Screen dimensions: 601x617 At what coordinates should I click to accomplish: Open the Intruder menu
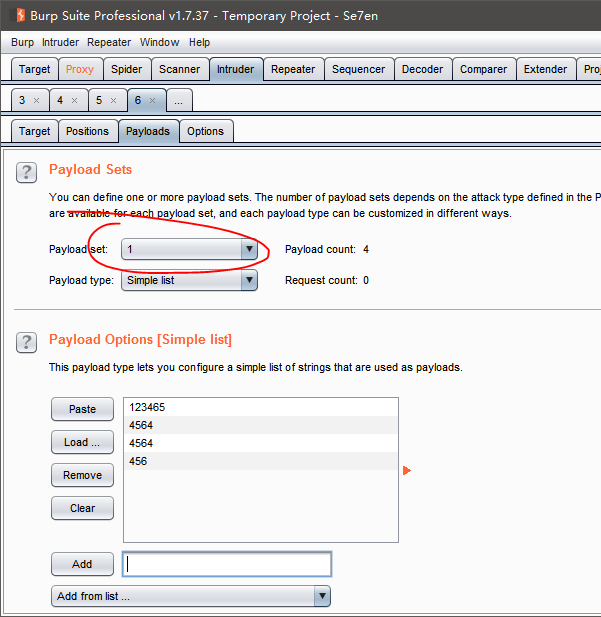60,42
